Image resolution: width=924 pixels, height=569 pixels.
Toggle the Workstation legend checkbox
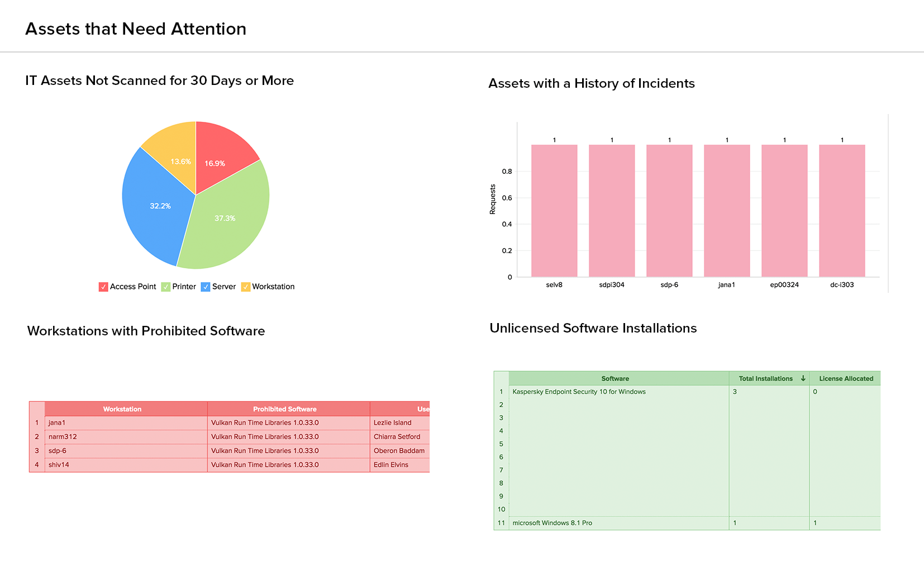(246, 287)
